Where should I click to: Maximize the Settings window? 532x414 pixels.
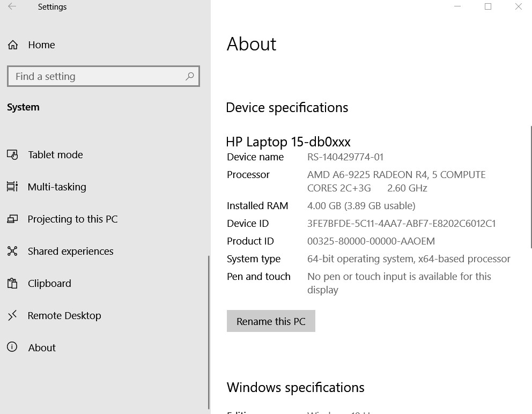click(x=488, y=6)
